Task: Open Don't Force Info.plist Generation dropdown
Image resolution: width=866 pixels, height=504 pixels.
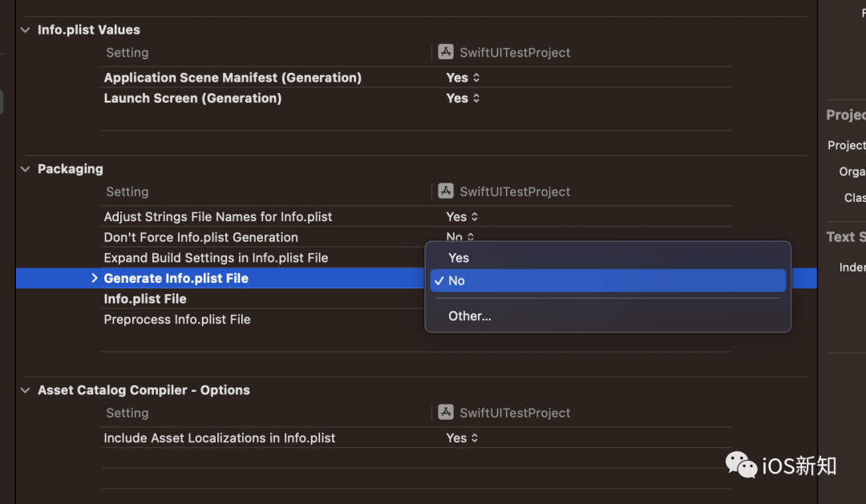Action: coord(459,237)
